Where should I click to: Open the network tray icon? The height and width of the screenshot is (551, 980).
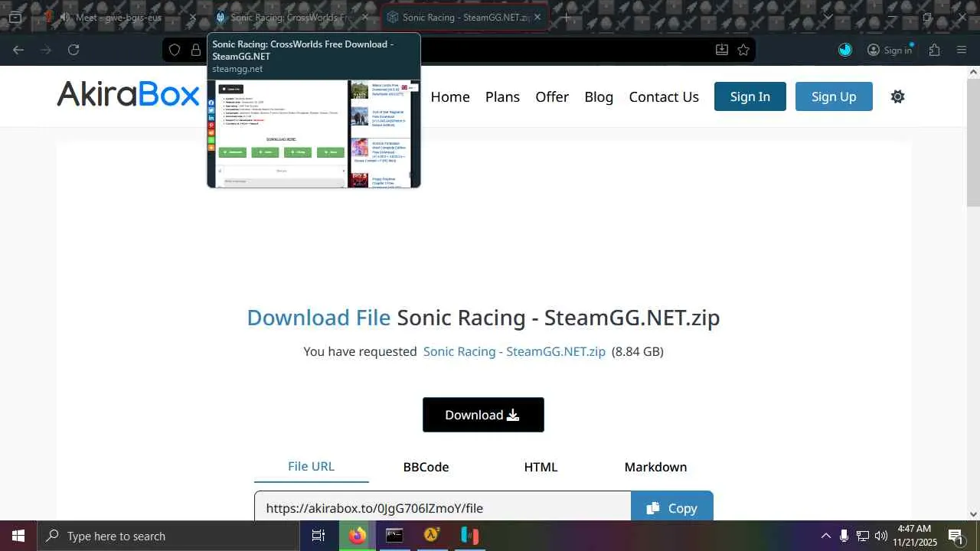coord(863,536)
